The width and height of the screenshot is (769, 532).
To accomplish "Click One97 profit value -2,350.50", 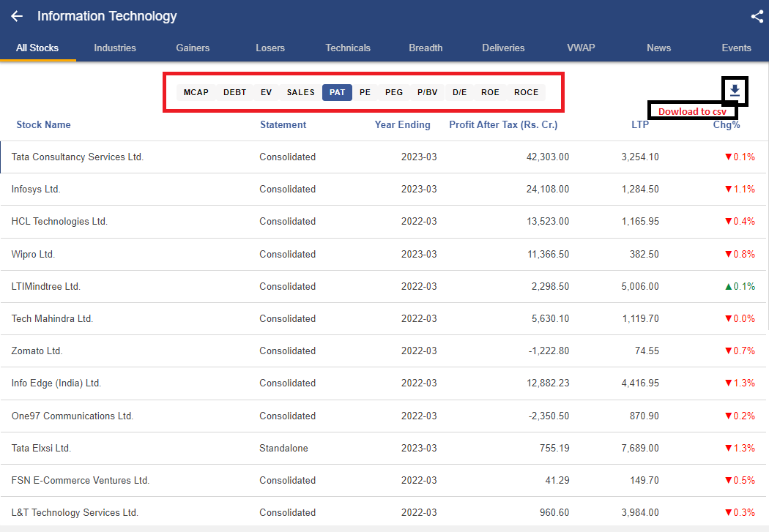I will pos(549,416).
